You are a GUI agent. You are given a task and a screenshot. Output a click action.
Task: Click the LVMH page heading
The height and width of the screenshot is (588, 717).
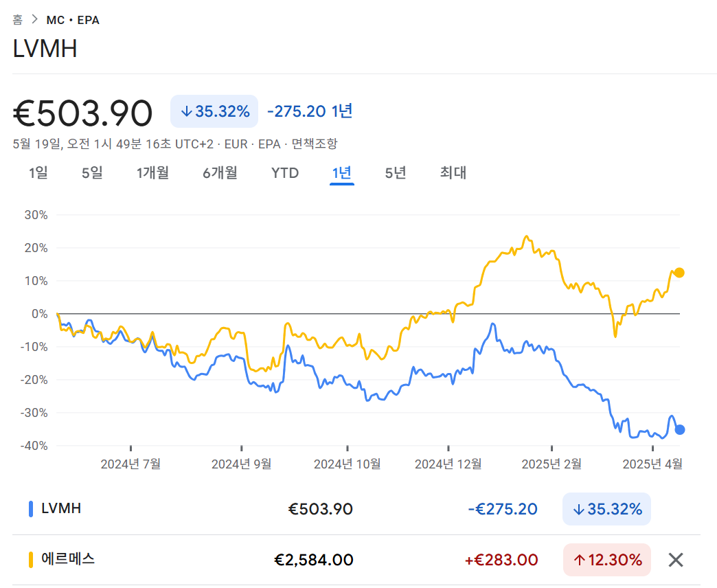pos(45,49)
